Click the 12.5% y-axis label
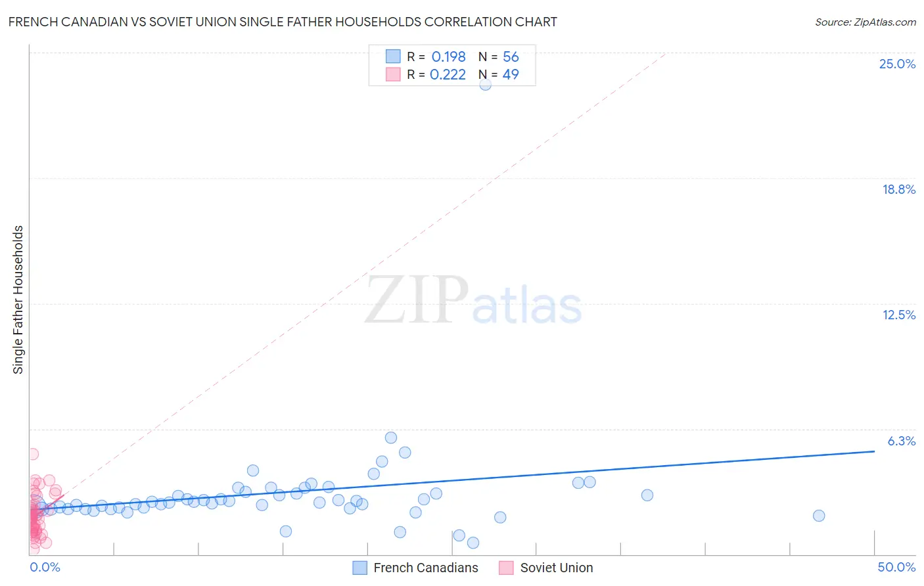The height and width of the screenshot is (586, 924). 898,315
